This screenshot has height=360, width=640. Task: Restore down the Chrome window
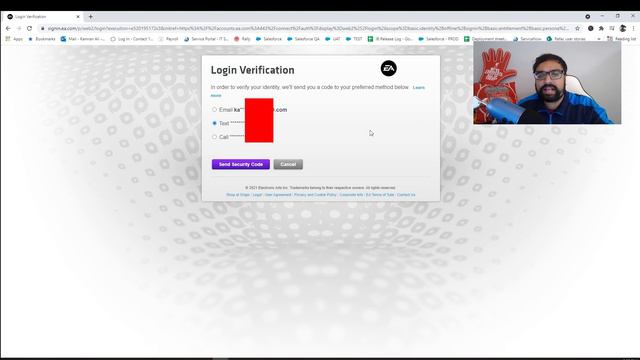[618, 16]
